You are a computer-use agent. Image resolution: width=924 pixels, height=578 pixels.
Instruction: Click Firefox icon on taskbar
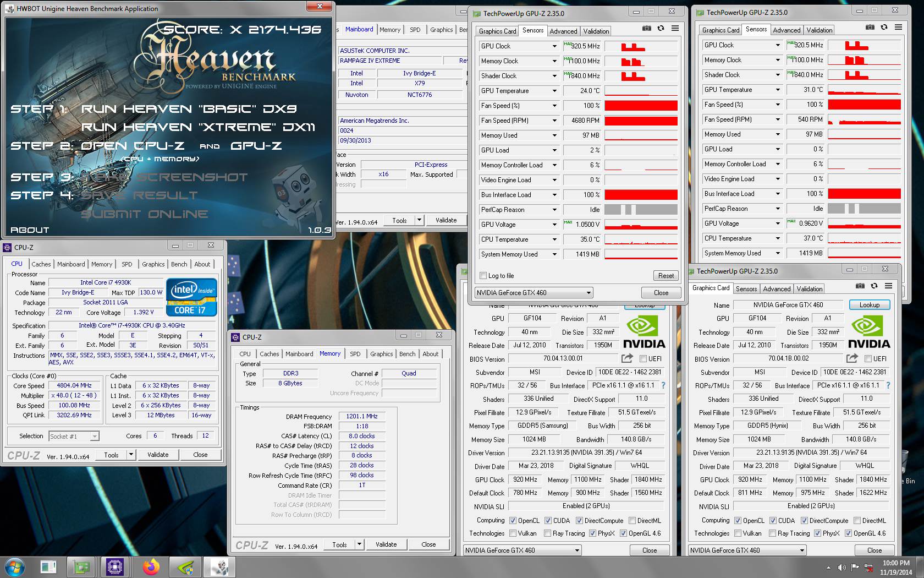[151, 567]
